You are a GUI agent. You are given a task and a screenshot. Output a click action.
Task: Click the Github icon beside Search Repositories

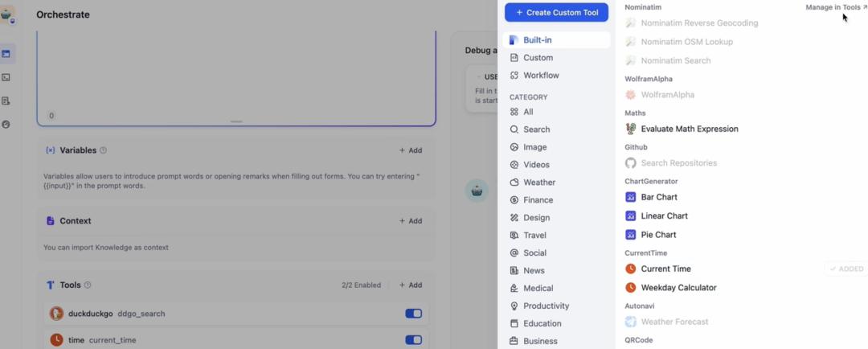[x=631, y=163]
